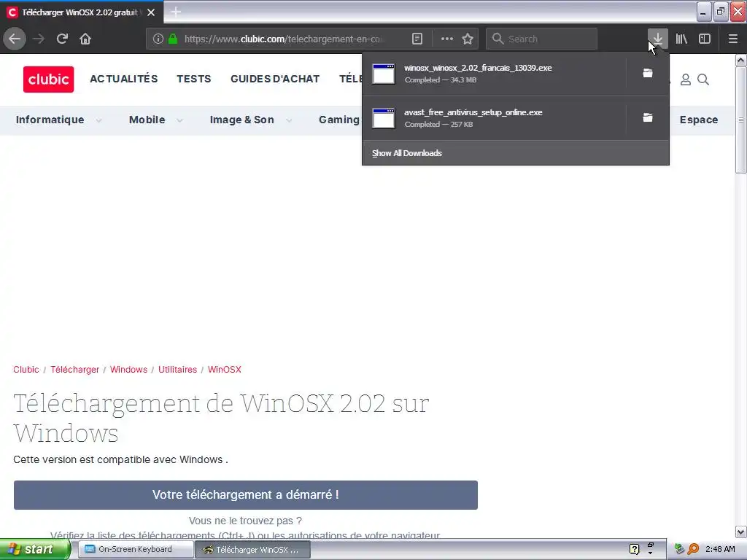Image resolution: width=747 pixels, height=560 pixels.
Task: Open the Firefox hamburger menu
Action: [733, 39]
